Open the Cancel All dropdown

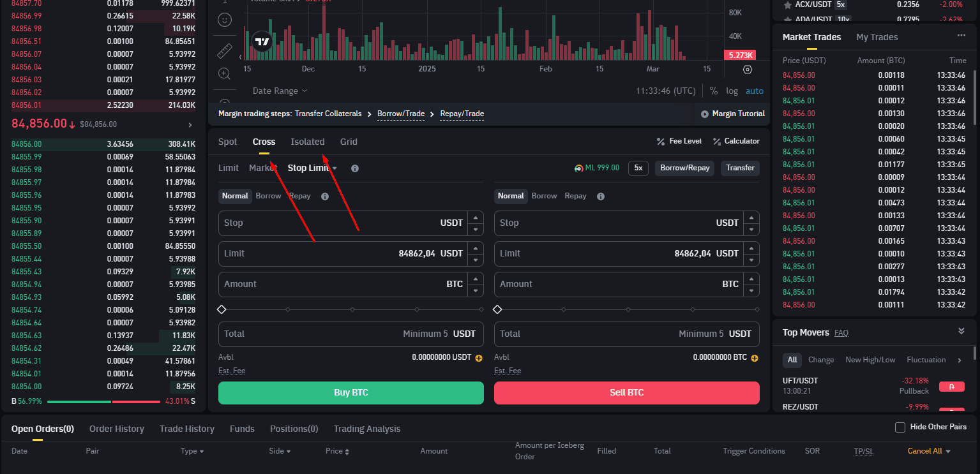point(929,451)
